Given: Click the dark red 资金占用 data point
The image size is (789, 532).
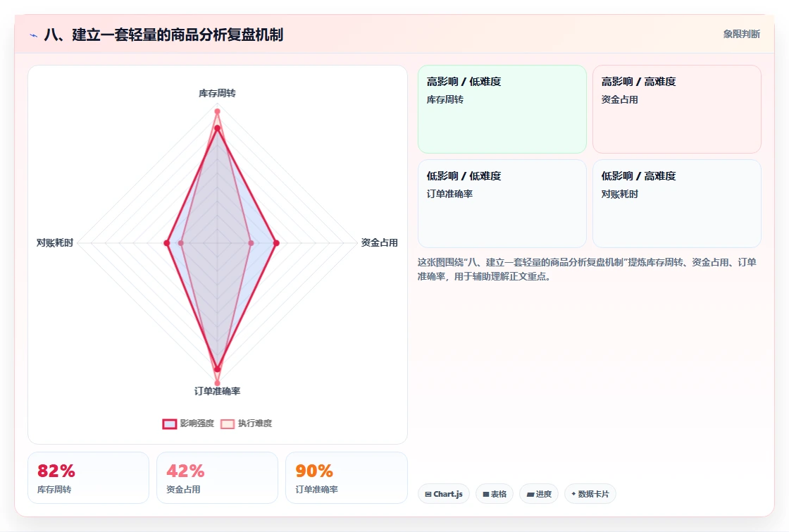Looking at the screenshot, I should 275,243.
